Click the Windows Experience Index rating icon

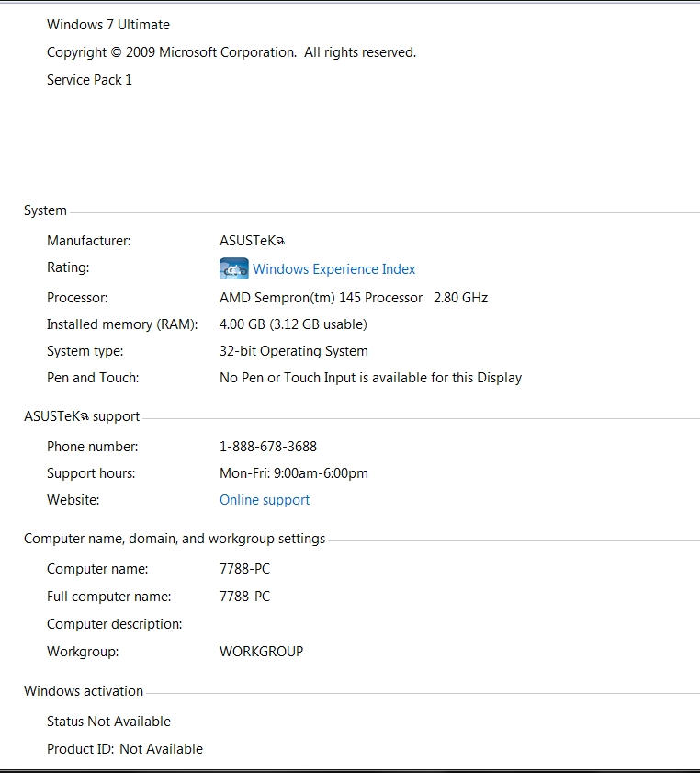pyautogui.click(x=234, y=268)
